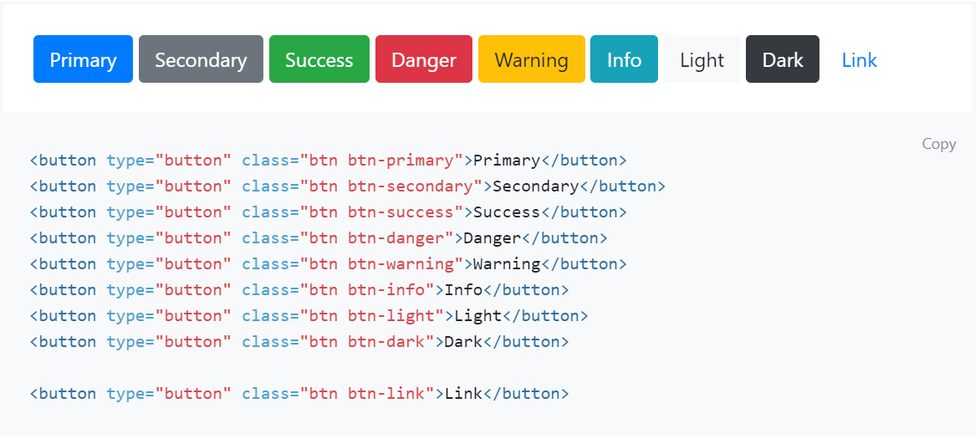980x439 pixels.
Task: Click the btn-warning code line
Action: [x=328, y=264]
